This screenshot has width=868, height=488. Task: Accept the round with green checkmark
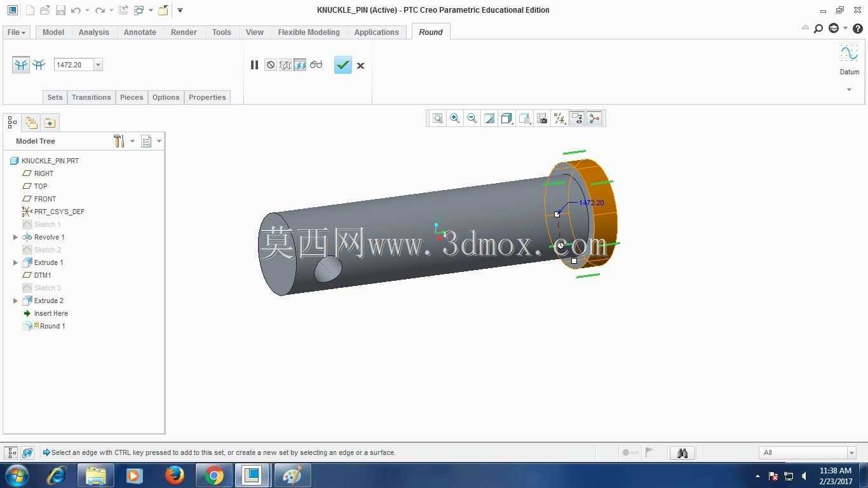[343, 65]
